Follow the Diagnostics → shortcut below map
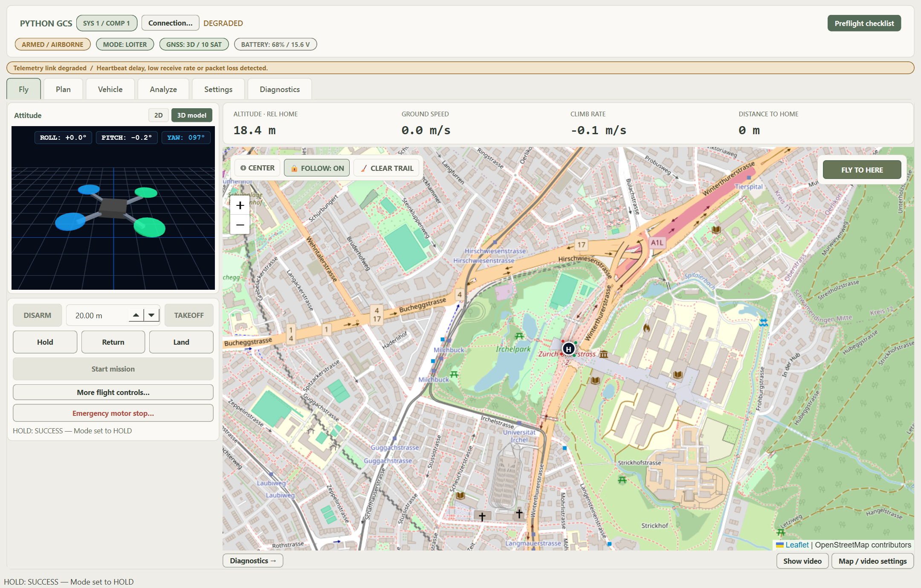The width and height of the screenshot is (921, 588). click(x=253, y=561)
